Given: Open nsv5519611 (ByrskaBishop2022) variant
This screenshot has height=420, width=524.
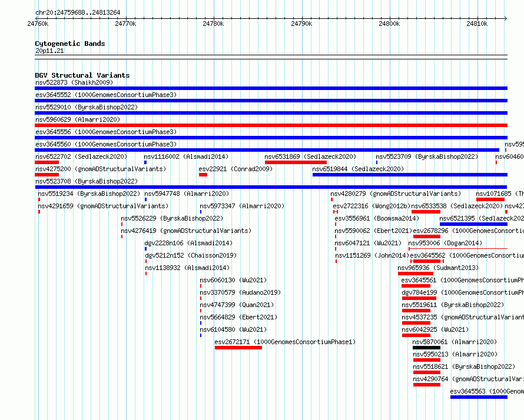Looking at the screenshot, I should [453, 305].
